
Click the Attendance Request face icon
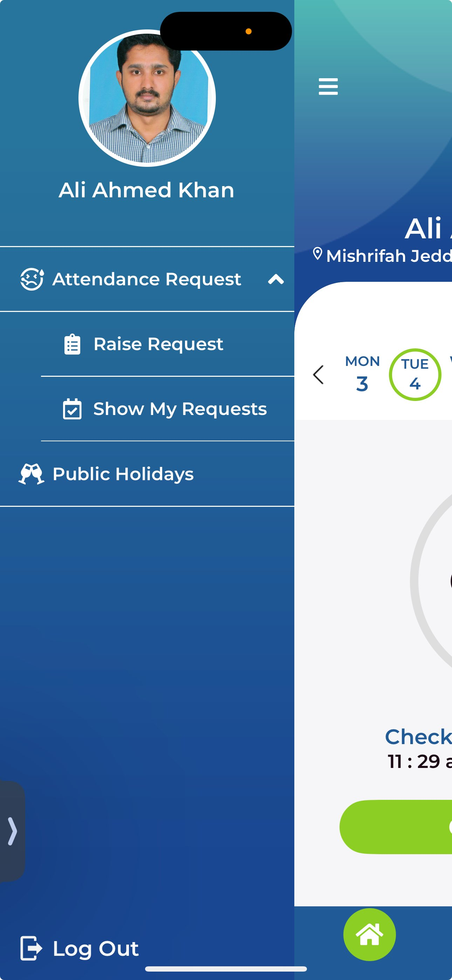tap(32, 279)
